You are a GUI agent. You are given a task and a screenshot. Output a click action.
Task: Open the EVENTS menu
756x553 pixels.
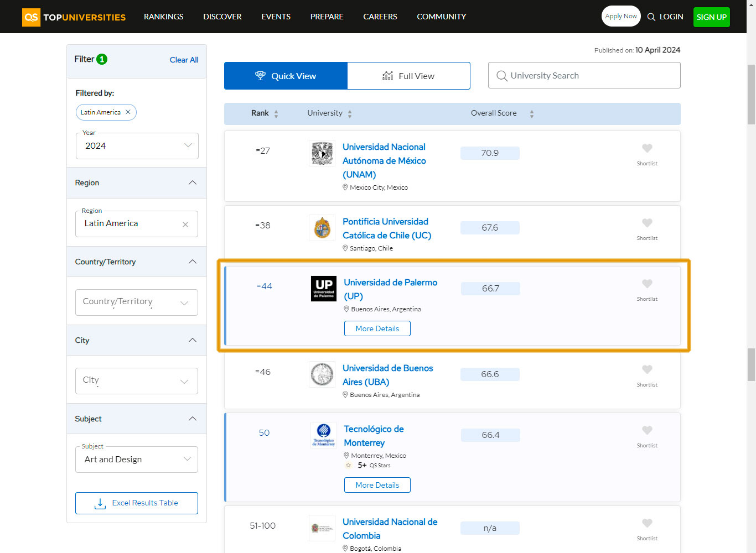(276, 17)
